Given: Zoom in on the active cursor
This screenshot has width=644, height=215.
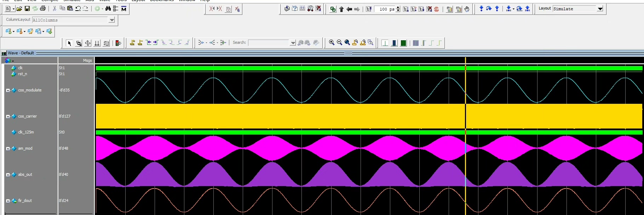Looking at the screenshot, I should click(355, 42).
